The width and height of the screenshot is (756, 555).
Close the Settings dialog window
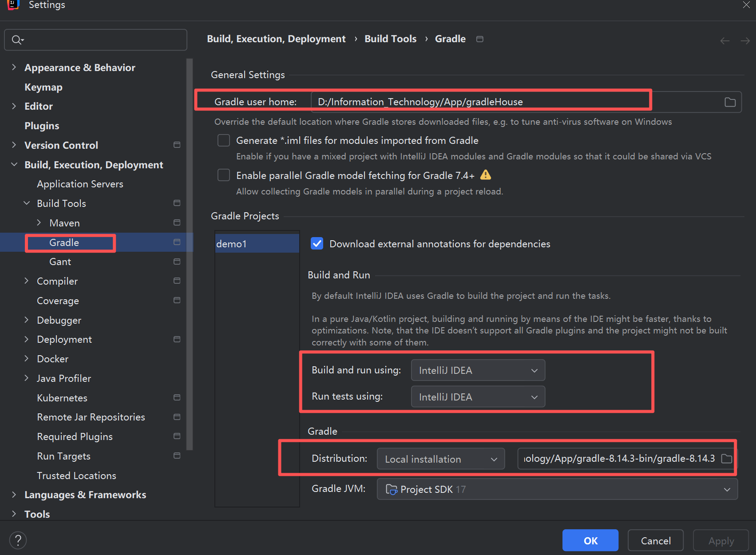tap(746, 5)
